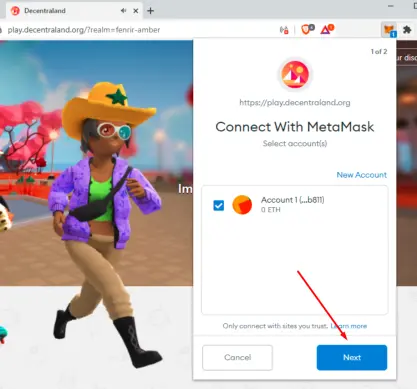The image size is (417, 389).
Task: Click the address bar URL
Action: click(x=84, y=30)
